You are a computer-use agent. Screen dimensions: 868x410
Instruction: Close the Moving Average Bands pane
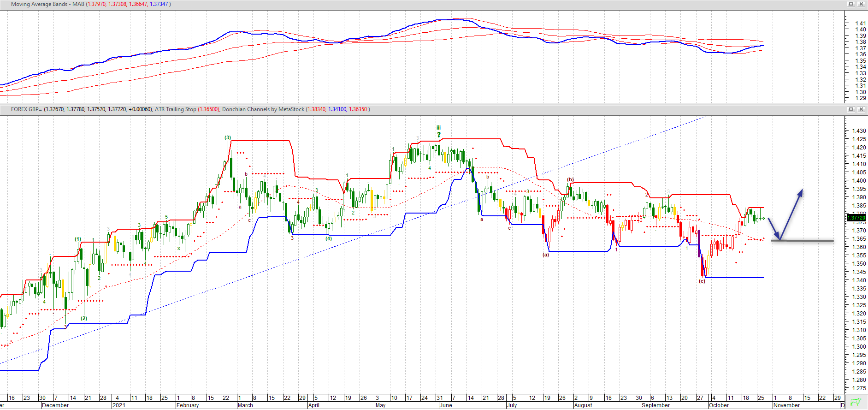tap(861, 4)
